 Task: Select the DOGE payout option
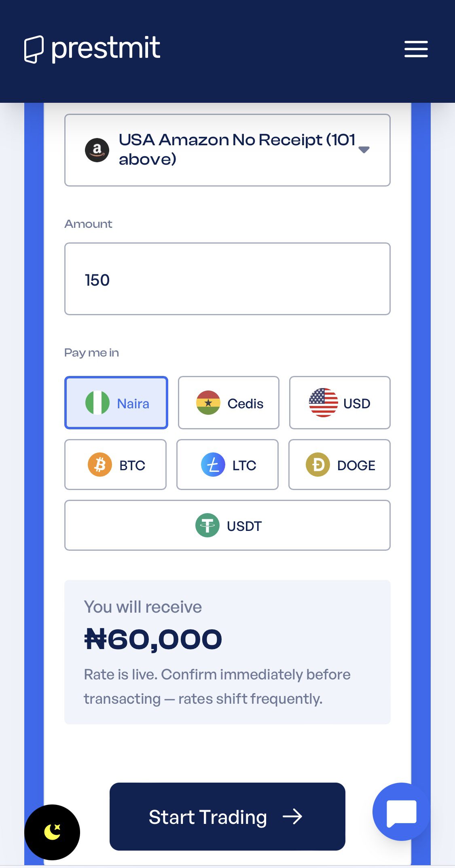click(339, 465)
